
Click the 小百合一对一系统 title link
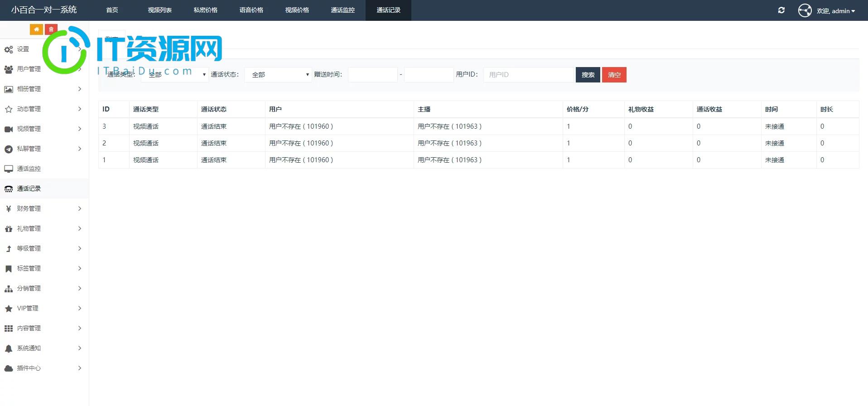44,10
